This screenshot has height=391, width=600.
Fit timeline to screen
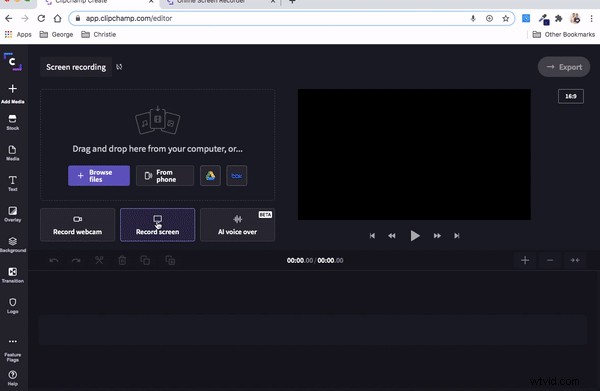tap(575, 260)
